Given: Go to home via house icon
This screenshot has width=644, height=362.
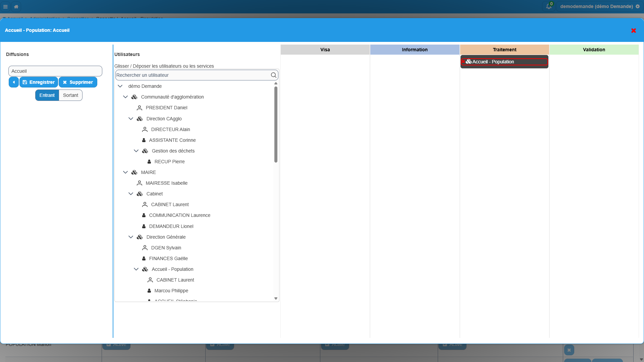Looking at the screenshot, I should pos(16,6).
